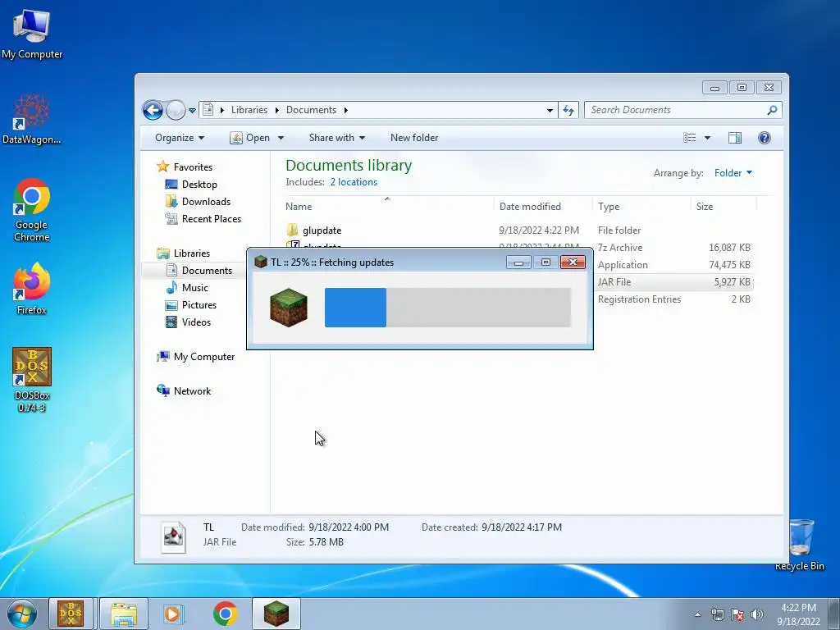Click the network tray icon

click(x=717, y=614)
